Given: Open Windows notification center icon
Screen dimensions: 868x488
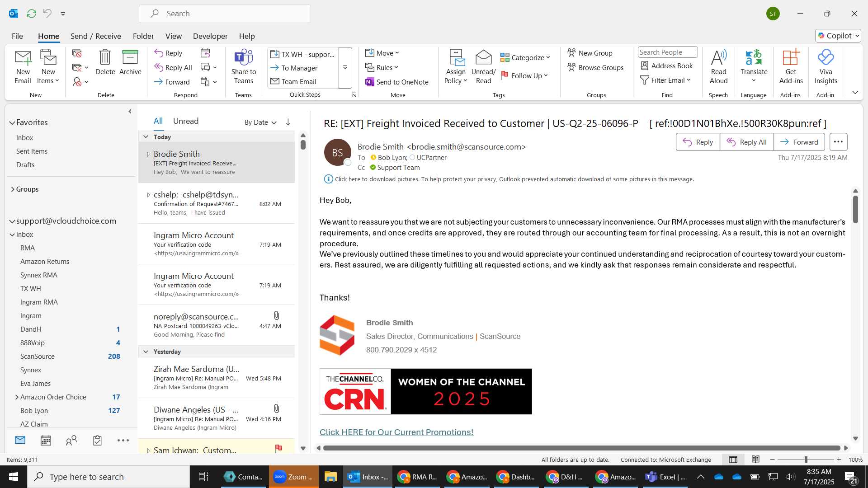Looking at the screenshot, I should pos(850,477).
